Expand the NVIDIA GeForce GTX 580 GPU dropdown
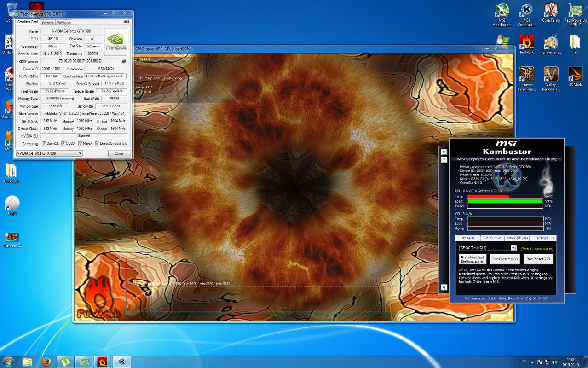This screenshot has height=368, width=588. tap(49, 153)
